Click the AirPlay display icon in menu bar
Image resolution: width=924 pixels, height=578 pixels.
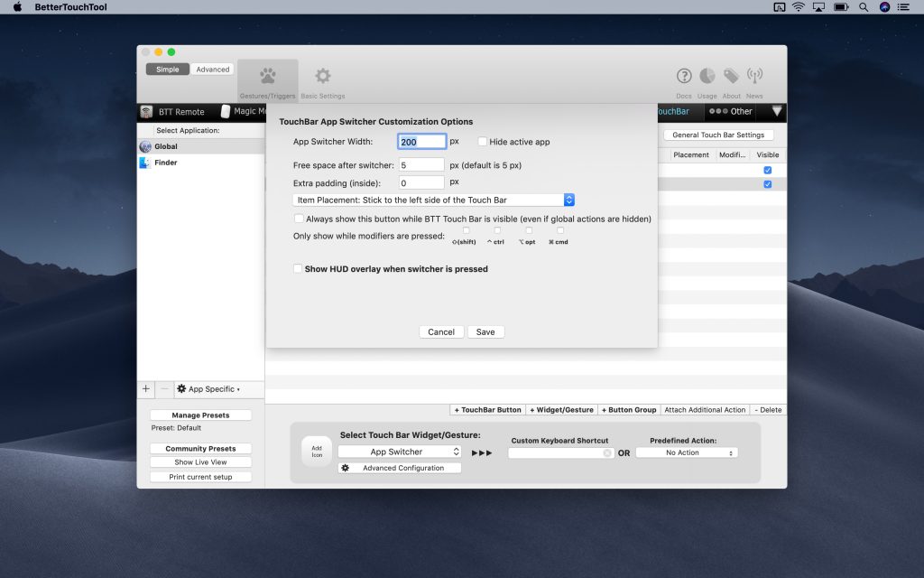(x=819, y=7)
